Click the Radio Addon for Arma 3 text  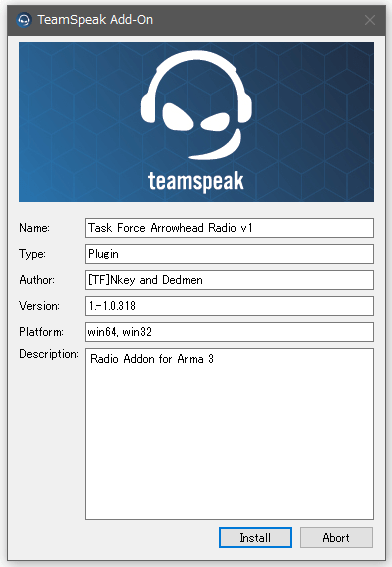coord(152,359)
